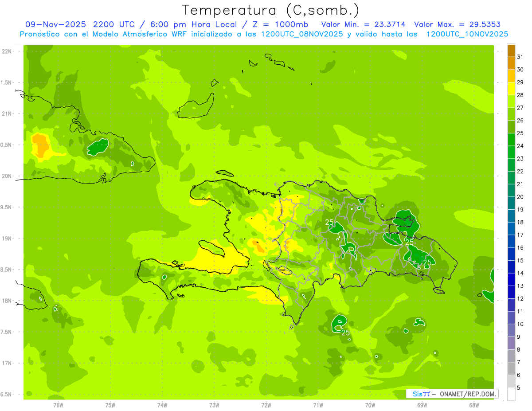Click the "68W" longitude axis label
532x411 pixels.
tap(474, 405)
